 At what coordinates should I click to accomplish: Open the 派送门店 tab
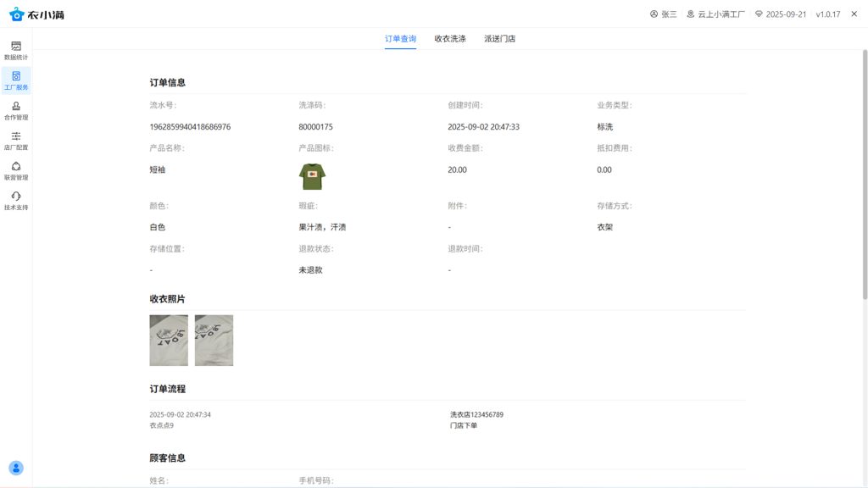coord(500,39)
